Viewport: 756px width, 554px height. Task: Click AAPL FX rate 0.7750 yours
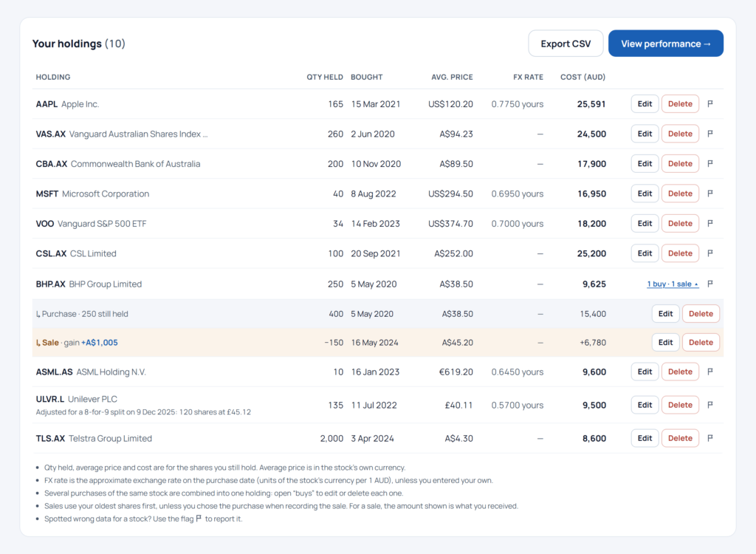pyautogui.click(x=518, y=104)
